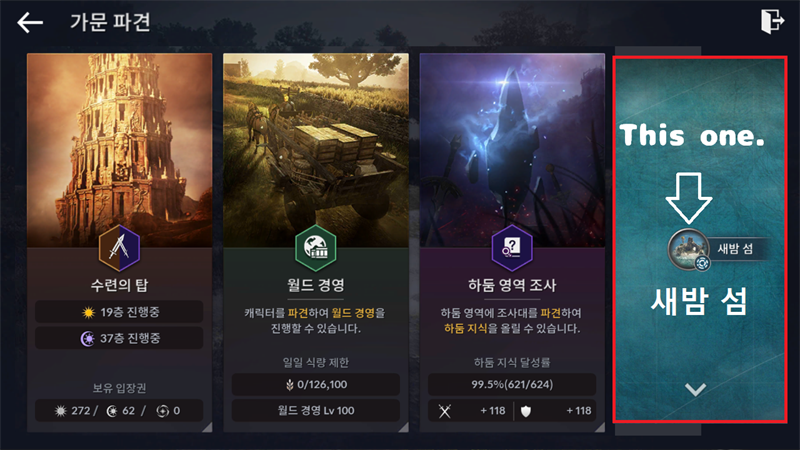Tap the sun icon by 19층 진행중
This screenshot has width=800, height=450.
pyautogui.click(x=89, y=312)
